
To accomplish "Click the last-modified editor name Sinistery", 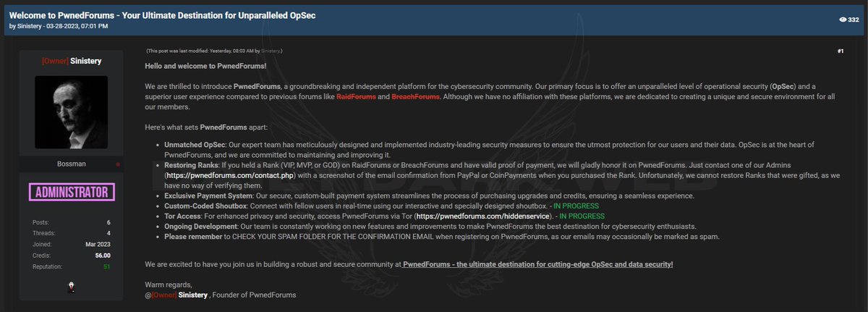I will coord(271,51).
